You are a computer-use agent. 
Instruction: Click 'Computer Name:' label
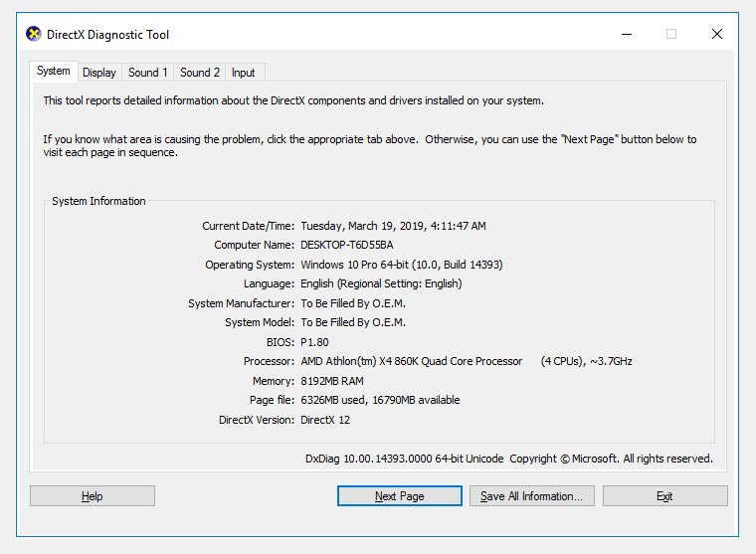tap(254, 245)
